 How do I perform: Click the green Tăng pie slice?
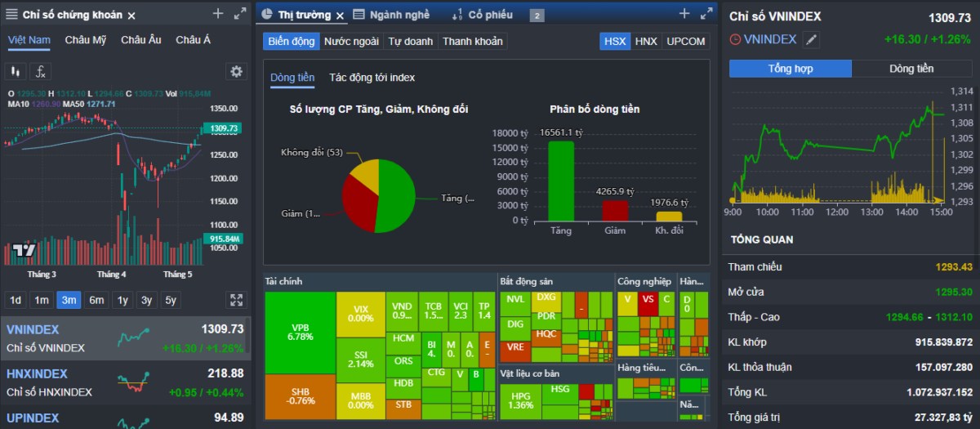(397, 198)
